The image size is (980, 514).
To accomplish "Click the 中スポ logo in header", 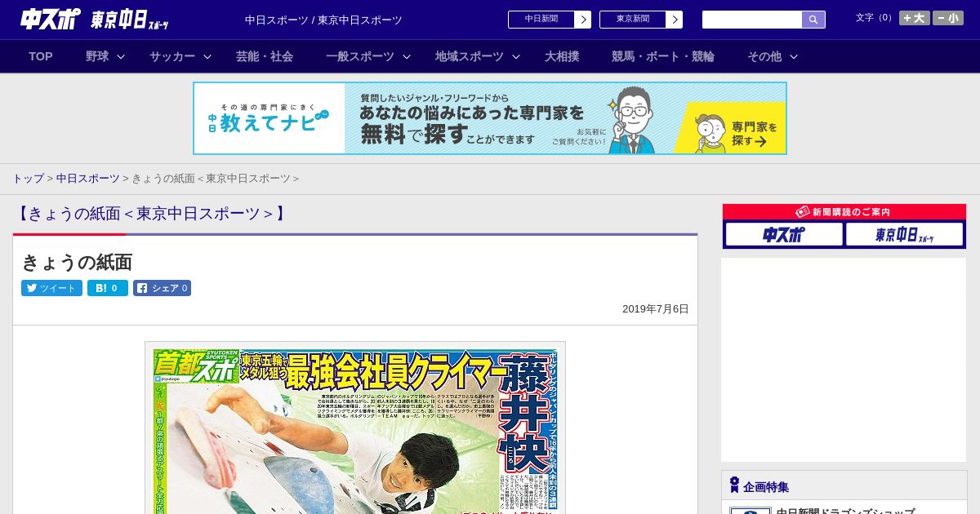I will click(x=51, y=19).
